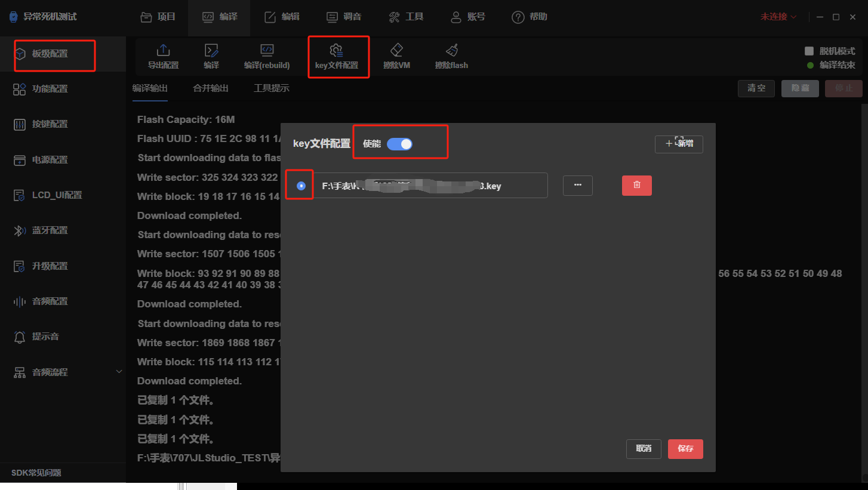
Task: Open 电源配置 in the sidebar
Action: (63, 160)
